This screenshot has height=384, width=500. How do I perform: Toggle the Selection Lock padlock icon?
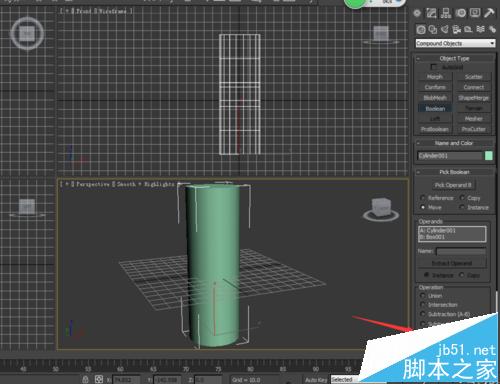pyautogui.click(x=85, y=379)
